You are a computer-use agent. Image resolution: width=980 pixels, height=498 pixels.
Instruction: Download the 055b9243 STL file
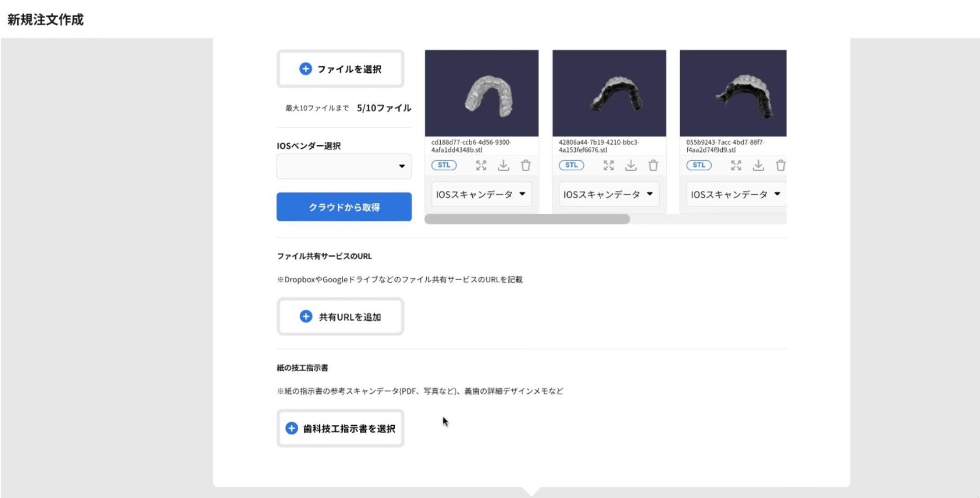click(758, 165)
